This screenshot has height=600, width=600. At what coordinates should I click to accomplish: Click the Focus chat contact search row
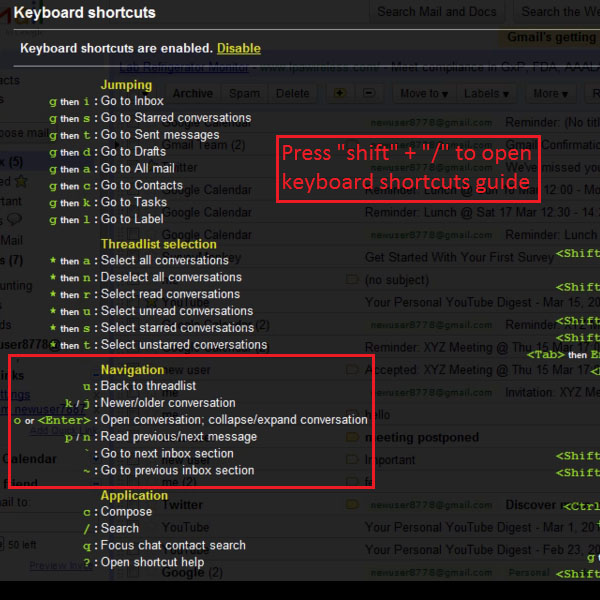coord(164,545)
